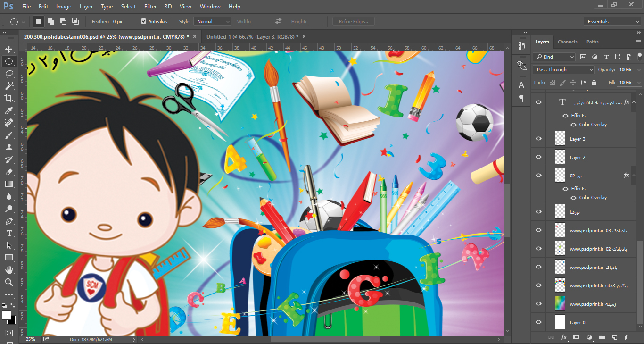Select the Brush tool
Viewport: 644px width, 344px height.
pyautogui.click(x=8, y=135)
